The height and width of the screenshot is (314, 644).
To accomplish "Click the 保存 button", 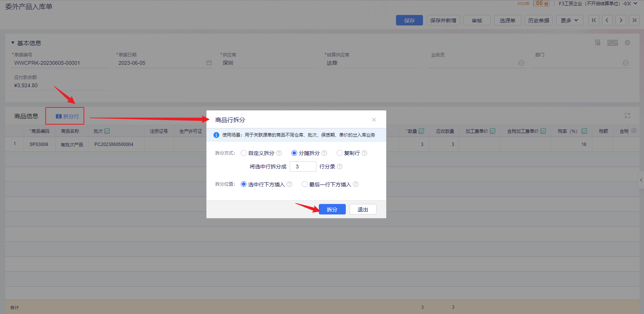I will [x=409, y=20].
